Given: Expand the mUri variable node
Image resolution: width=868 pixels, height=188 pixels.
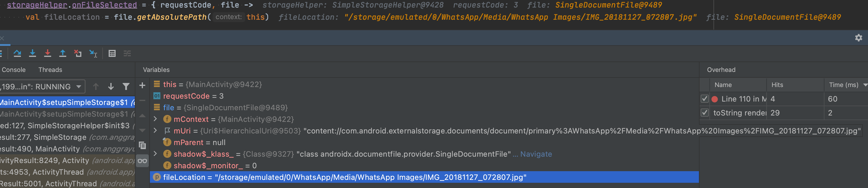Looking at the screenshot, I should (x=155, y=131).
